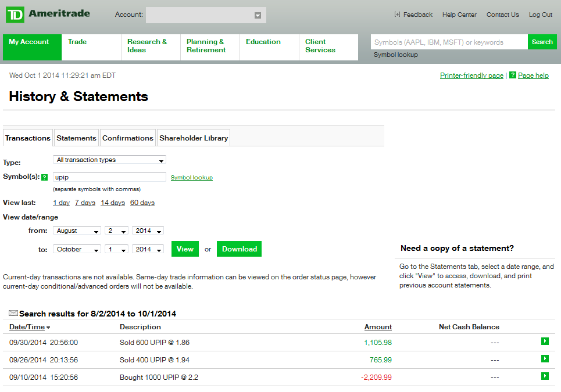Expand details arrow for Sold 600 UPIP row
This screenshot has width=561, height=392.
point(545,341)
